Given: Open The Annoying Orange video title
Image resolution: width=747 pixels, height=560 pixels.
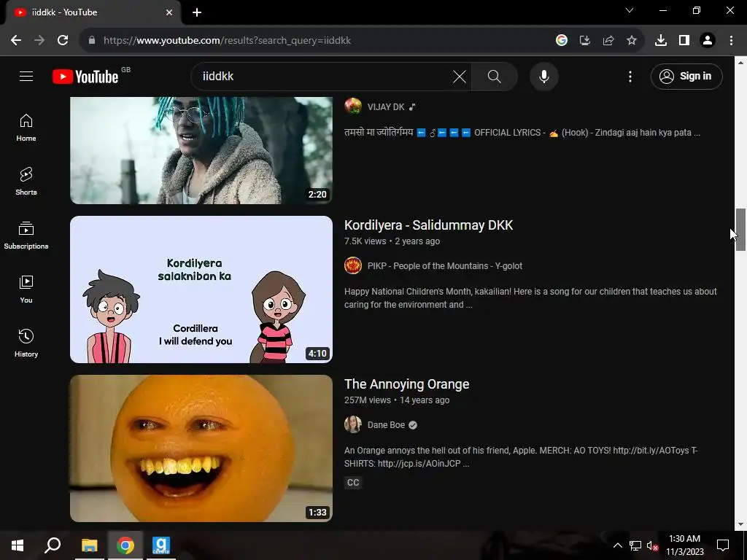Looking at the screenshot, I should (x=406, y=384).
